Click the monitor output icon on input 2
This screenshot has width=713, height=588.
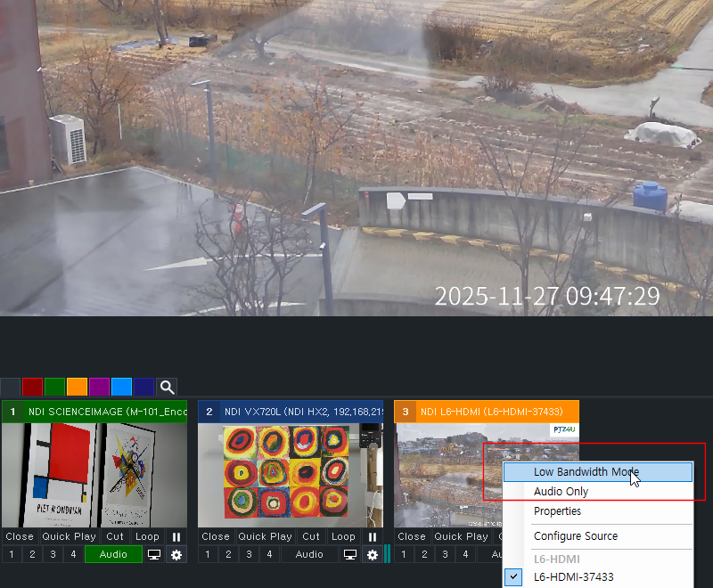(x=350, y=555)
